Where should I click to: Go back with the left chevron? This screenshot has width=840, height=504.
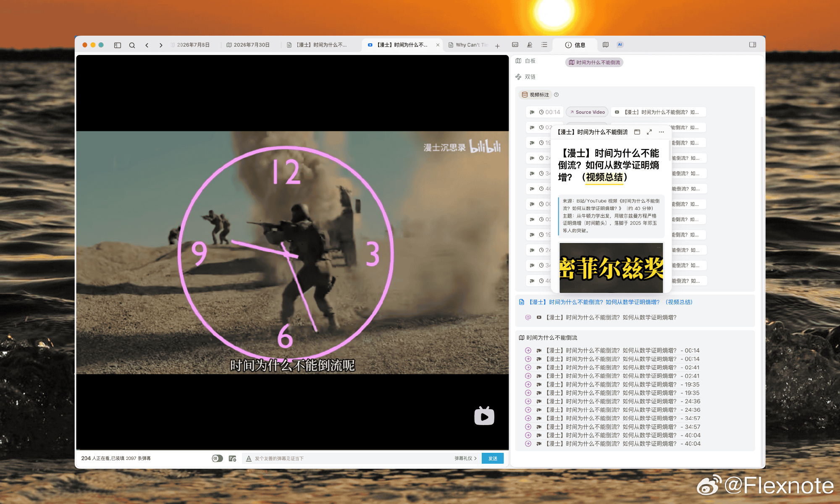147,45
